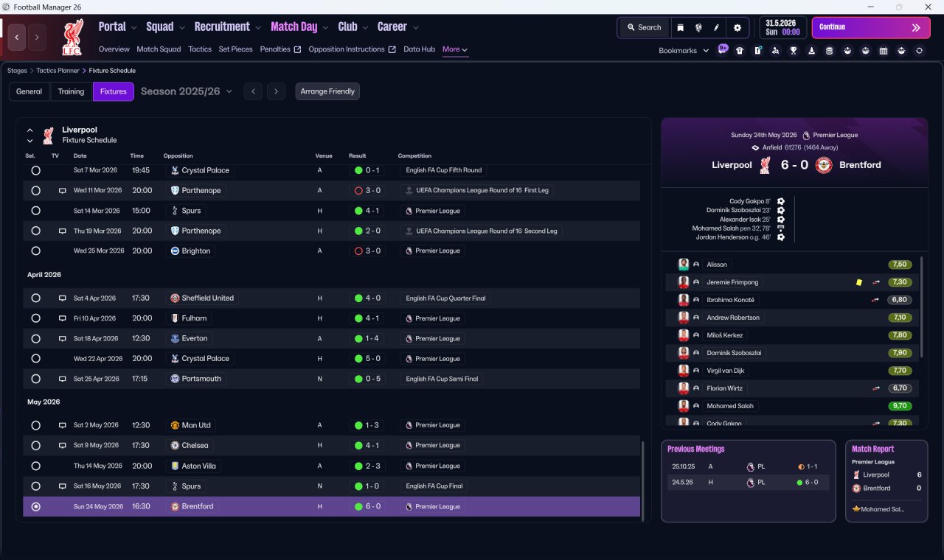Screen dimensions: 944x560
Task: Open the Season 2025/26 dropdown
Action: [187, 91]
